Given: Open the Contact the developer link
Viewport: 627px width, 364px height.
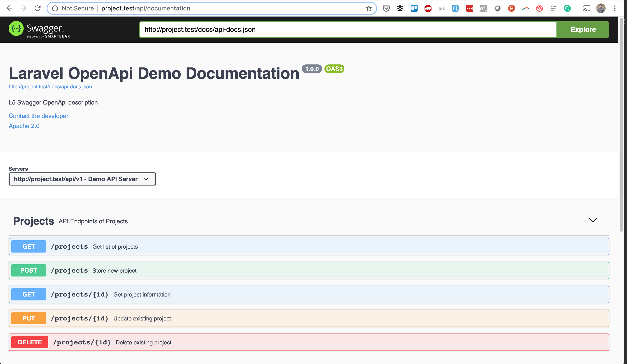Looking at the screenshot, I should pyautogui.click(x=38, y=116).
